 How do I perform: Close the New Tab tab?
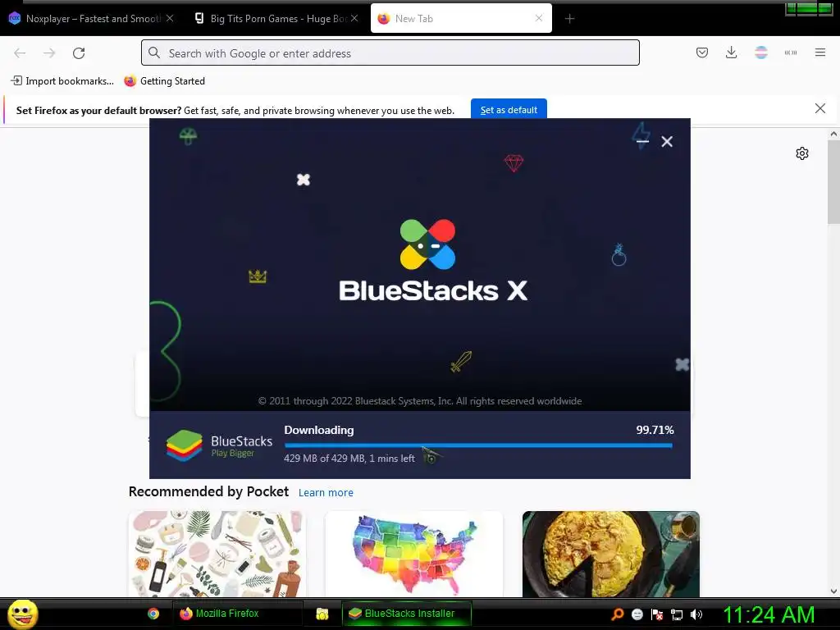click(x=539, y=18)
